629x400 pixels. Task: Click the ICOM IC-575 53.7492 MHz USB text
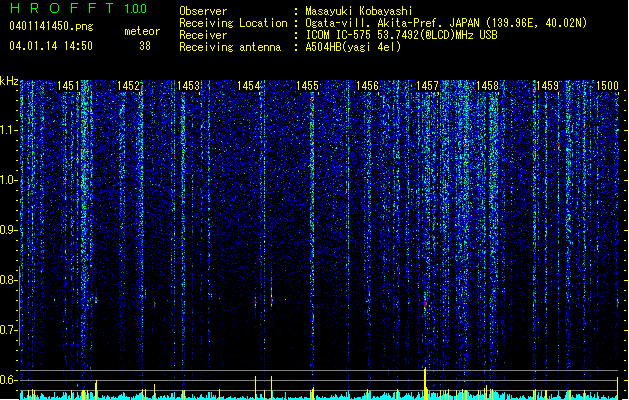401,35
